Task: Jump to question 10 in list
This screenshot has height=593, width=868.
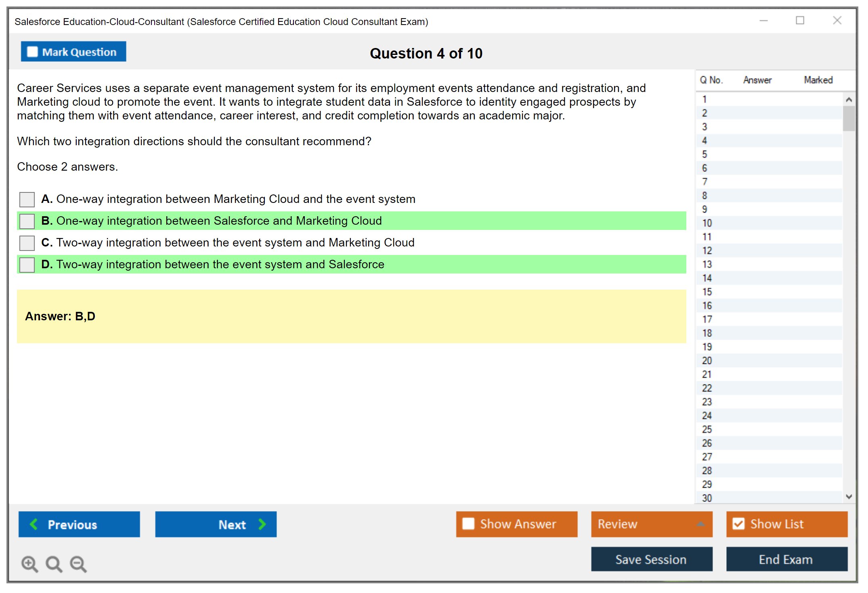Action: [707, 223]
